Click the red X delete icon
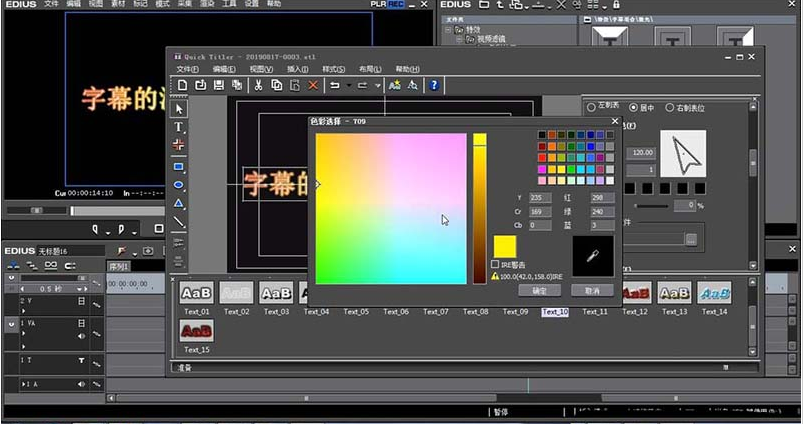Viewport: 806px width, 424px height. (x=313, y=86)
